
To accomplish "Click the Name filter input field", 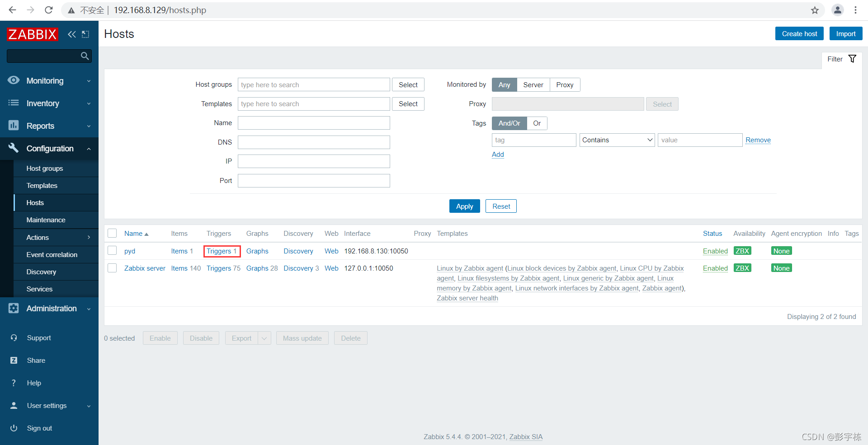I will (x=314, y=123).
